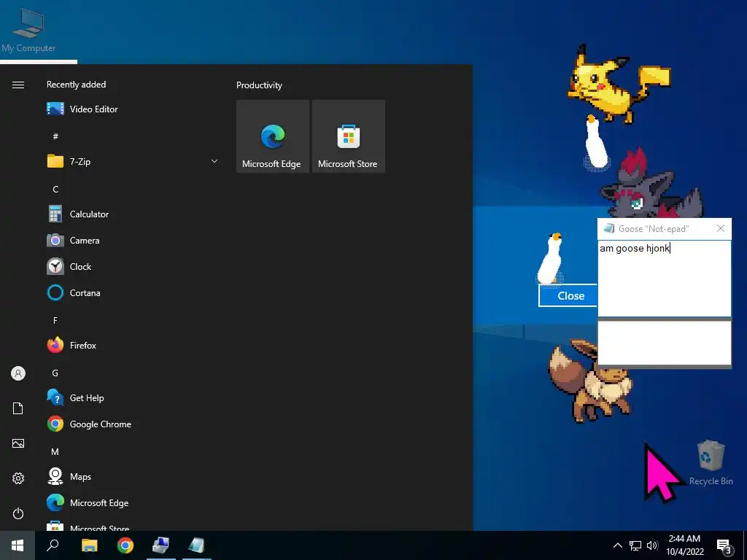Click the 'C' letter group header

[x=55, y=190]
